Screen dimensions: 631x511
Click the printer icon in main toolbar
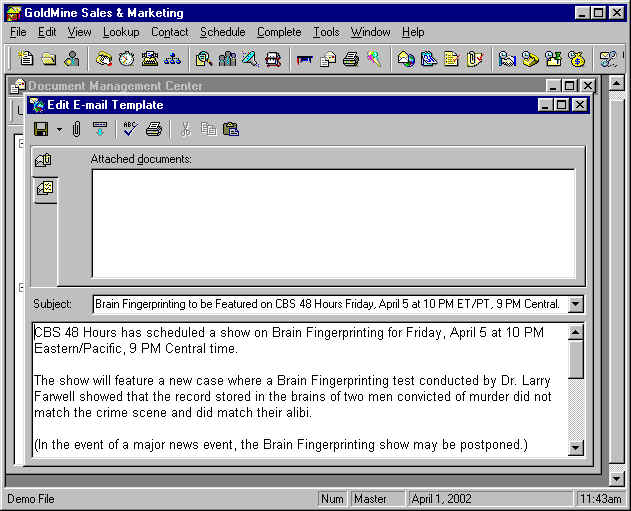pyautogui.click(x=351, y=59)
